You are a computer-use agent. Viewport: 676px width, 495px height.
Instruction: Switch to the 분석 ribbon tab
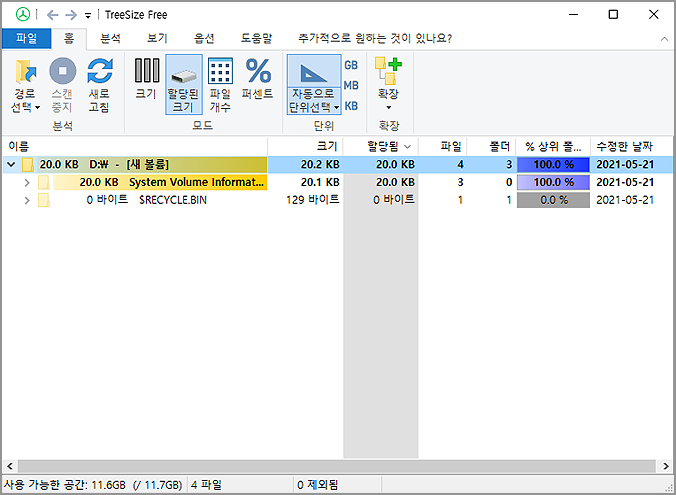coord(110,38)
